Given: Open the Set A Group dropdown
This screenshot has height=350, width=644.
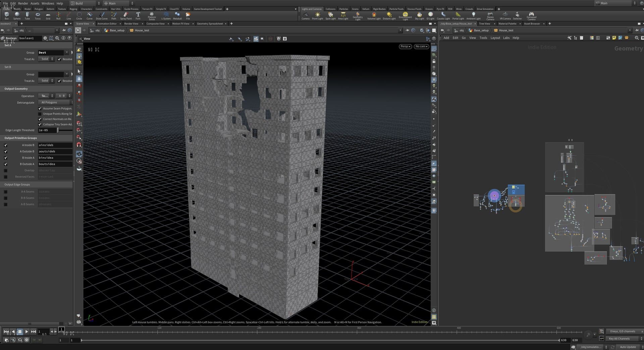Looking at the screenshot, I should (67, 53).
